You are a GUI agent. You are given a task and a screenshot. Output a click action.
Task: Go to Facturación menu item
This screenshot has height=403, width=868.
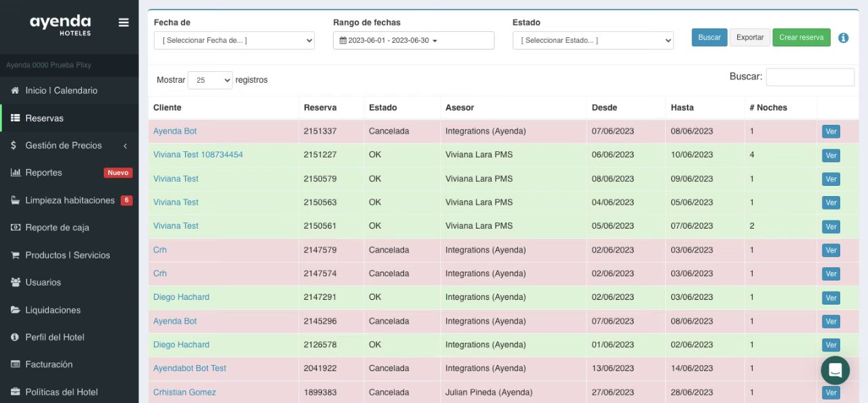pos(49,364)
